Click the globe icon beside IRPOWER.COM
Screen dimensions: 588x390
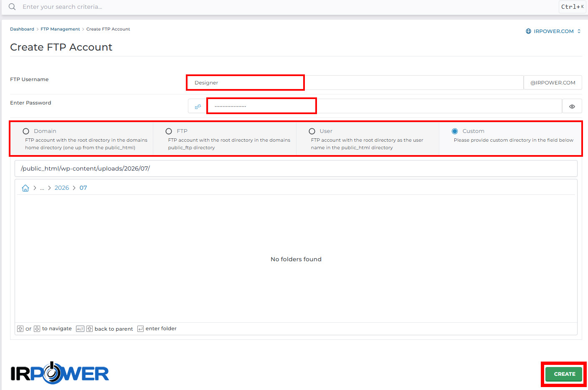(x=528, y=31)
